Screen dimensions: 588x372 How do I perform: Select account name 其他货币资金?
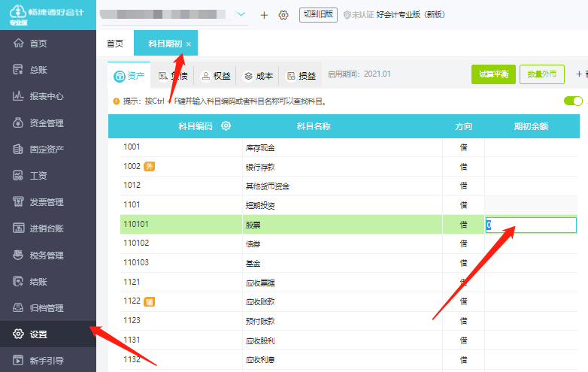pos(268,186)
